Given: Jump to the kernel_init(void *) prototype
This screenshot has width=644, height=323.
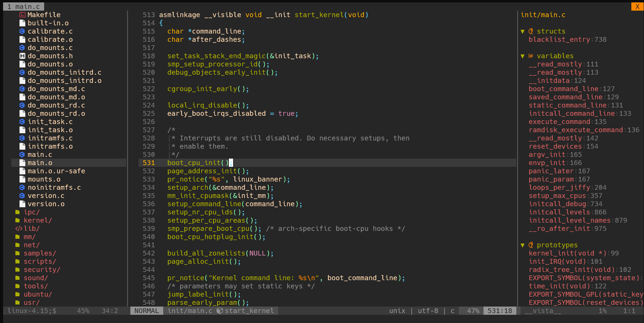Looking at the screenshot, I should pos(567,253).
